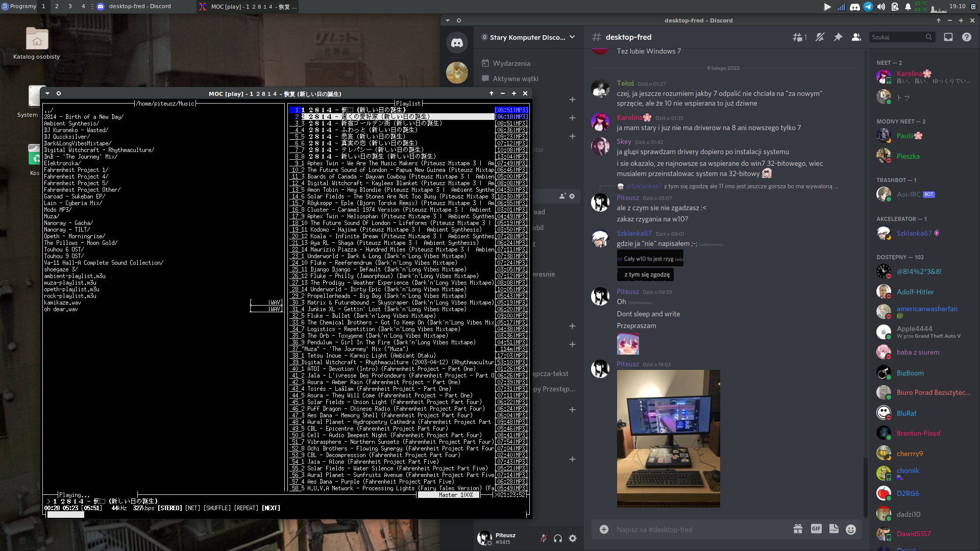Select Boards of Canada Dayvan Cowboy playlist entry
The image size is (980, 551).
tap(408, 177)
